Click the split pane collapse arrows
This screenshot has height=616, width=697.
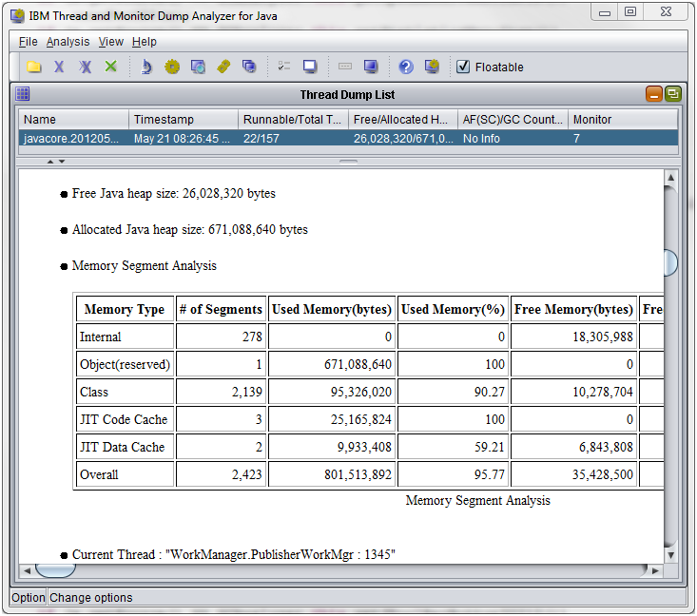tap(55, 162)
